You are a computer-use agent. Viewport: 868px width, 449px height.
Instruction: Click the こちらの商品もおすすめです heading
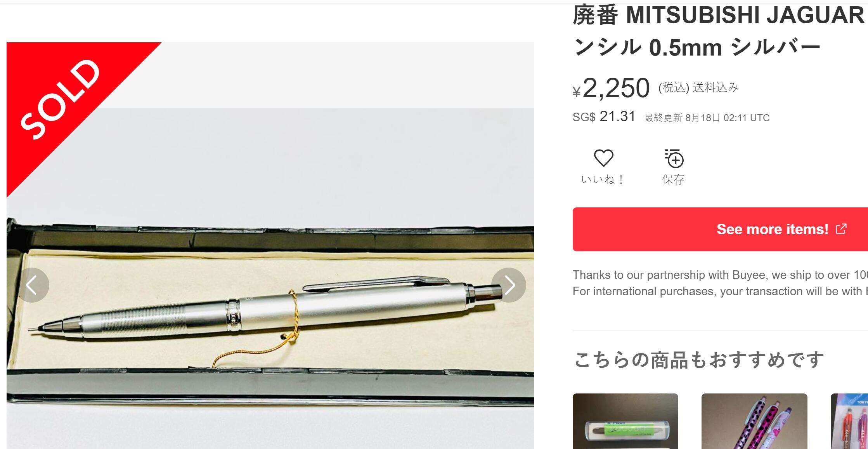pos(698,360)
